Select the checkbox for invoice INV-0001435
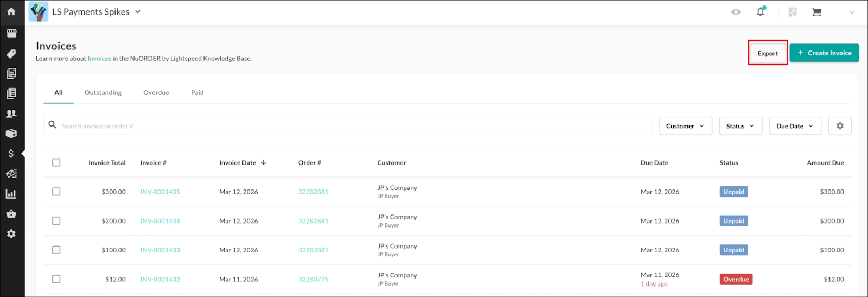 coord(56,192)
